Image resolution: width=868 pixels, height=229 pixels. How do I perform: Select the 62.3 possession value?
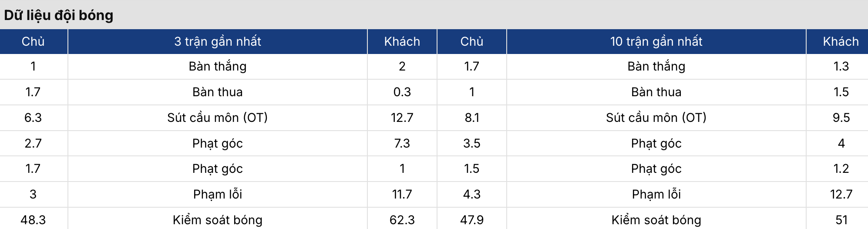(x=402, y=220)
